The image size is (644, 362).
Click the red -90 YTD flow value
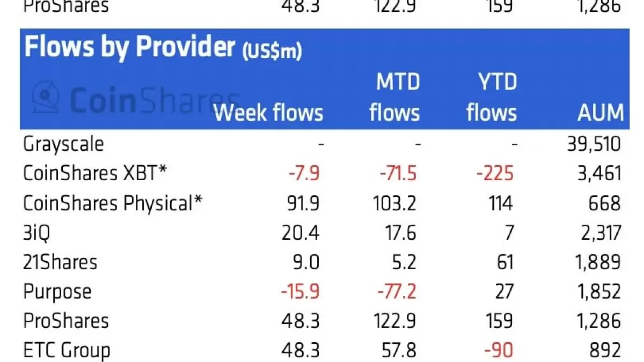(498, 351)
